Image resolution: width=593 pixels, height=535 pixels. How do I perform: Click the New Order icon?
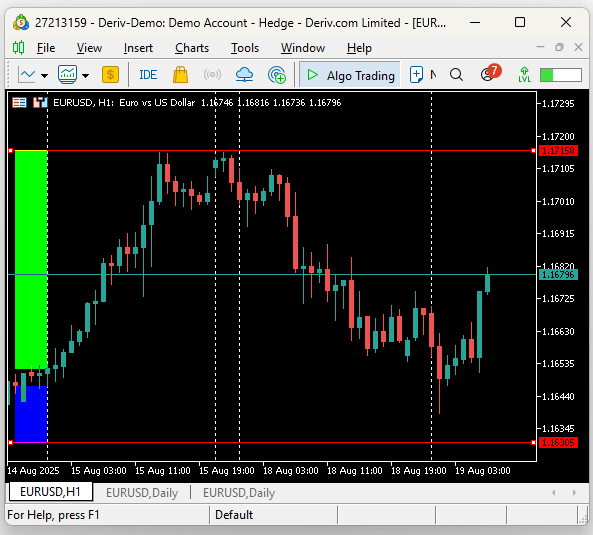coord(416,74)
